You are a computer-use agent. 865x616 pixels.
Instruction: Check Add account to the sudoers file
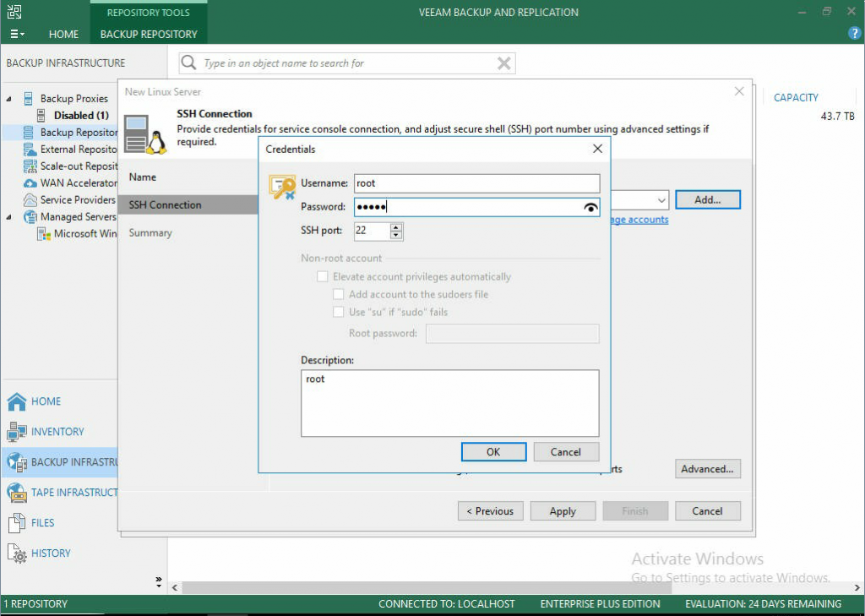click(x=338, y=294)
